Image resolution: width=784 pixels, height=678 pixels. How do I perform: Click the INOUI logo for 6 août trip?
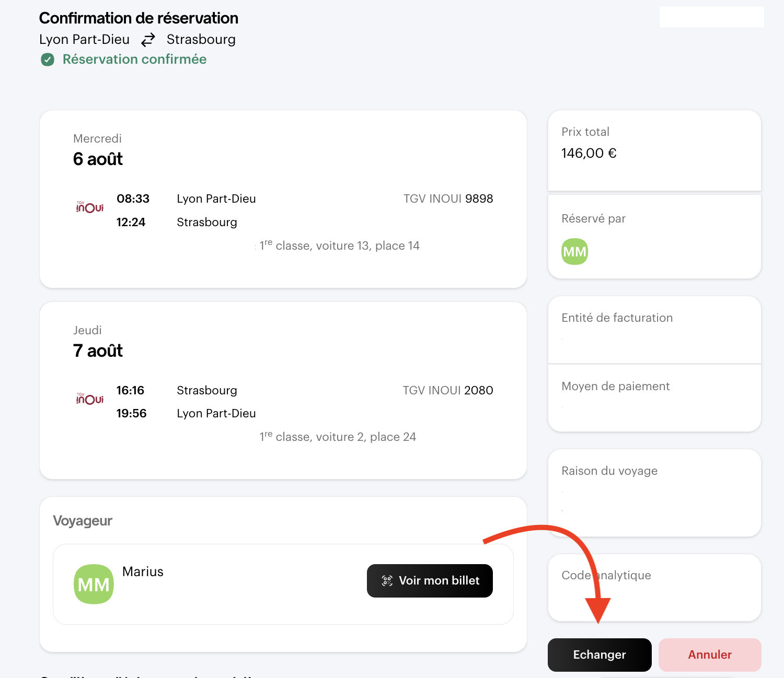(x=90, y=207)
